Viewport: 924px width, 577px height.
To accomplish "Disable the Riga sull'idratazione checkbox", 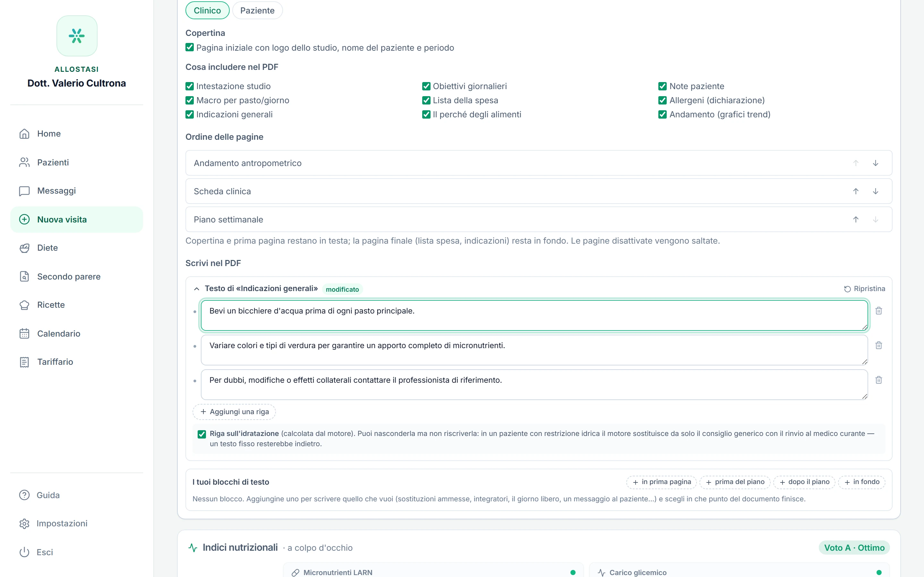I will click(x=201, y=434).
